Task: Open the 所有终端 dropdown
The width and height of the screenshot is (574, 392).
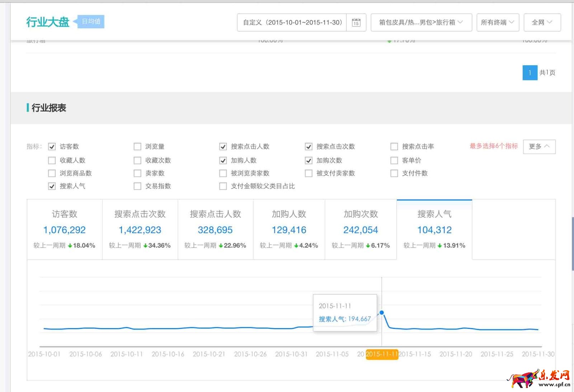Action: pos(498,22)
